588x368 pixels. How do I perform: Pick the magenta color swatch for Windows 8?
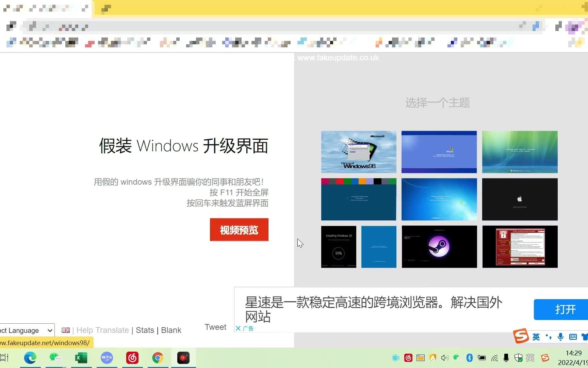325,181
